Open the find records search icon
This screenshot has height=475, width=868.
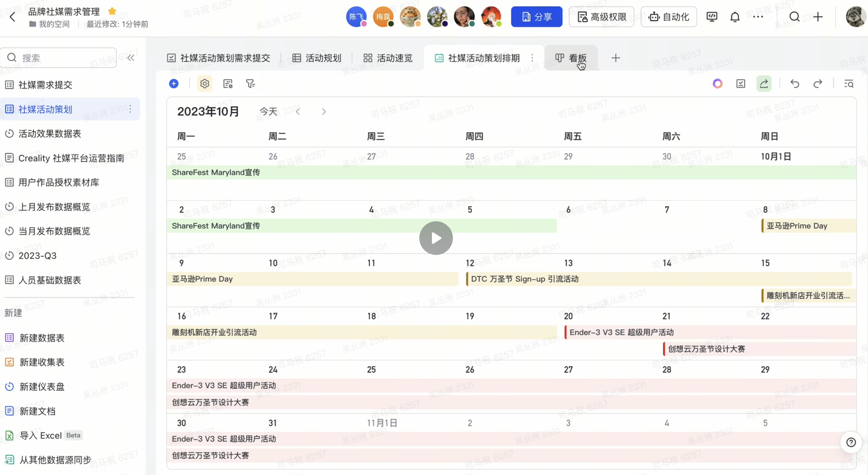(849, 84)
